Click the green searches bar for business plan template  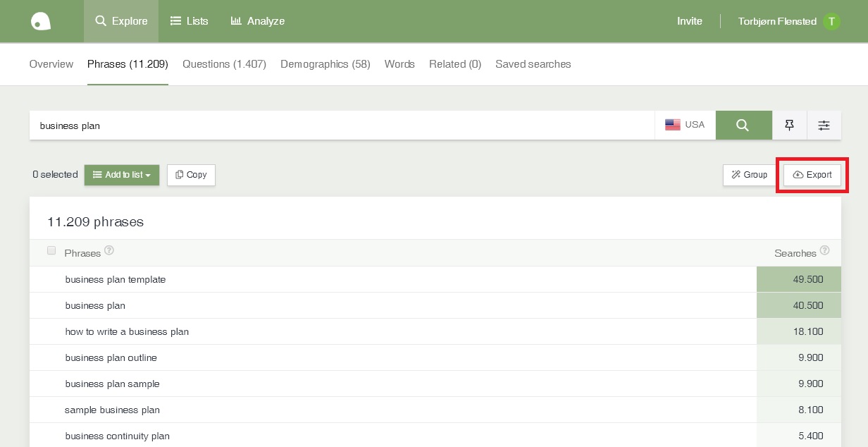pos(798,279)
